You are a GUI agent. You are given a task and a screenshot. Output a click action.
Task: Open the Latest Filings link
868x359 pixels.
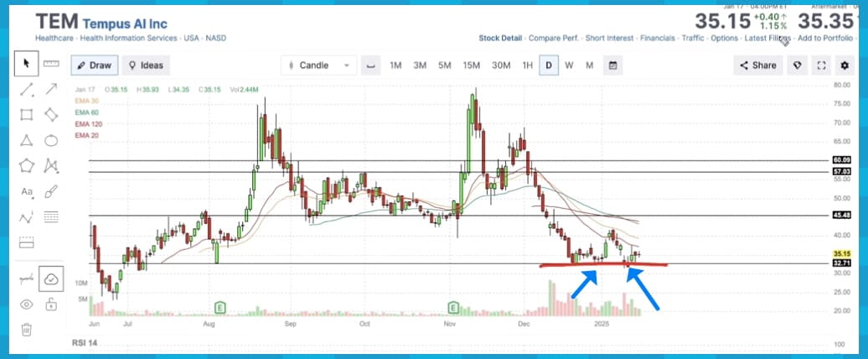click(767, 39)
